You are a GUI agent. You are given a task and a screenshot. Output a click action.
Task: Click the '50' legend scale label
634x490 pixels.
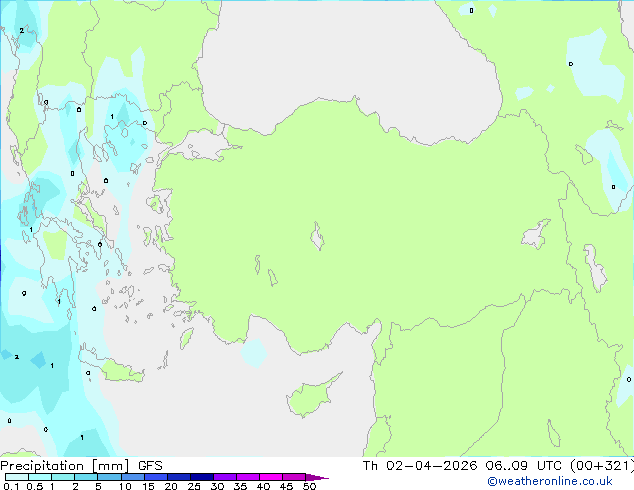[x=309, y=486]
